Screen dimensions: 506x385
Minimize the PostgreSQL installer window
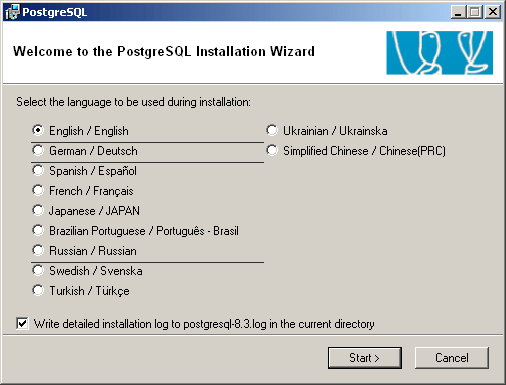[459, 12]
